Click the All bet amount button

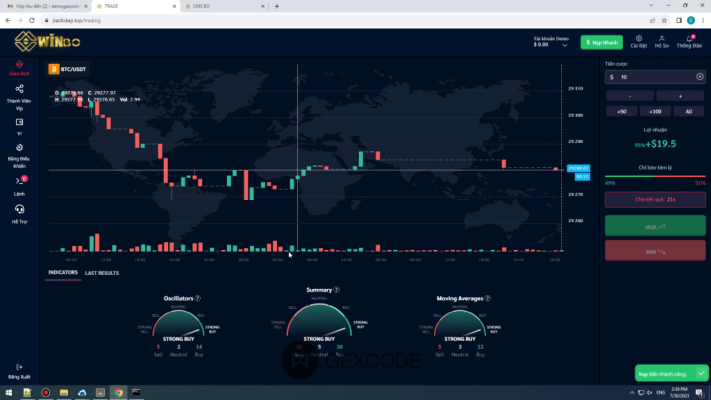pos(689,112)
